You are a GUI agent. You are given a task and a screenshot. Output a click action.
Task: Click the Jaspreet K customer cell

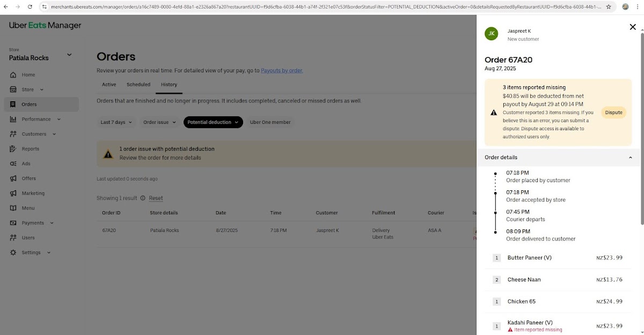click(x=327, y=230)
